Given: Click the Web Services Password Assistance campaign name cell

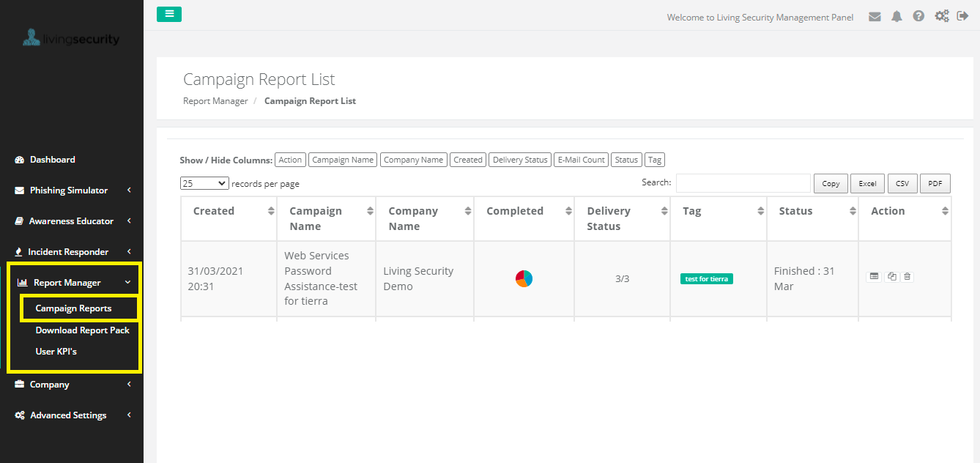Looking at the screenshot, I should [326, 278].
